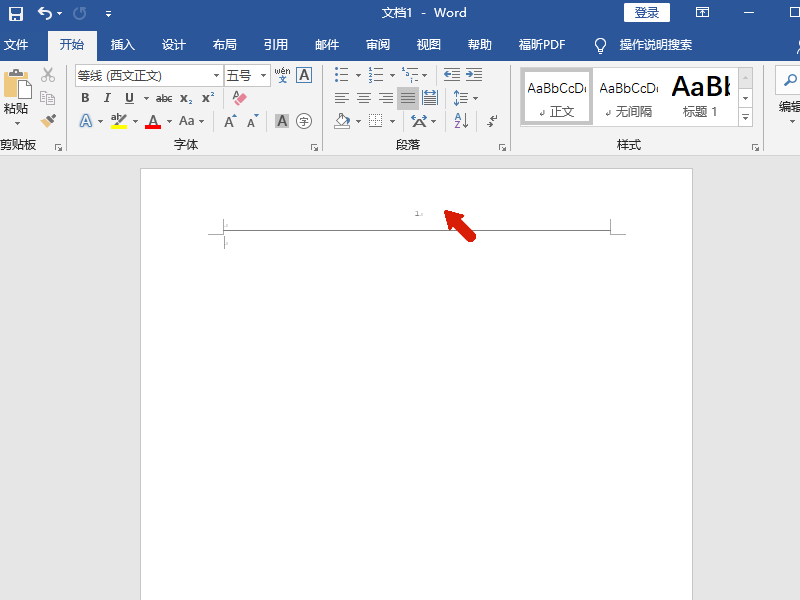800x600 pixels.
Task: Switch to the 布局 tab
Action: pos(224,45)
